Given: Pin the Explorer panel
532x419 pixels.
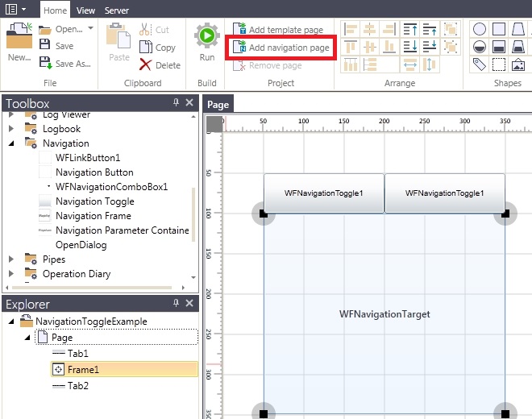Looking at the screenshot, I should [176, 303].
